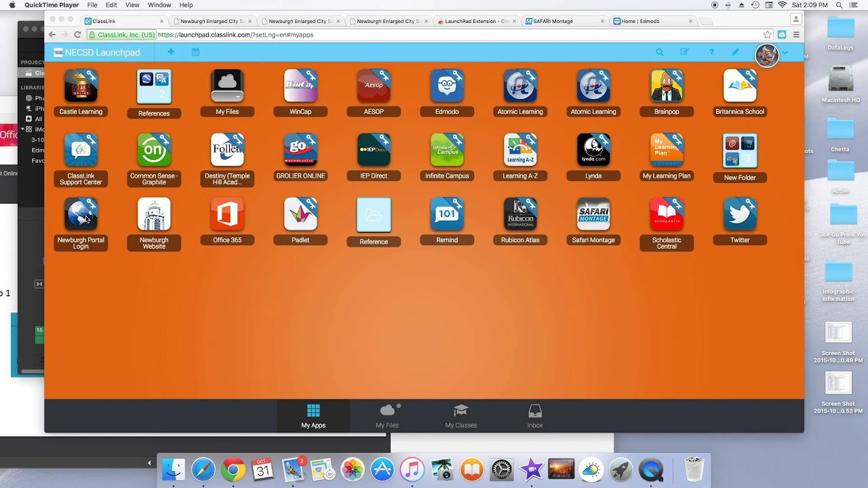
Task: Open the Edit menu in menu bar
Action: 111,5
